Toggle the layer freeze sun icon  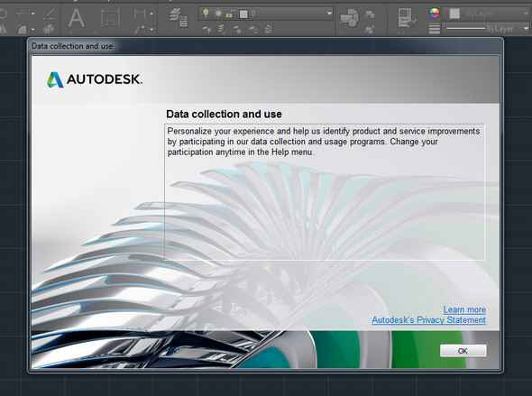[x=218, y=14]
